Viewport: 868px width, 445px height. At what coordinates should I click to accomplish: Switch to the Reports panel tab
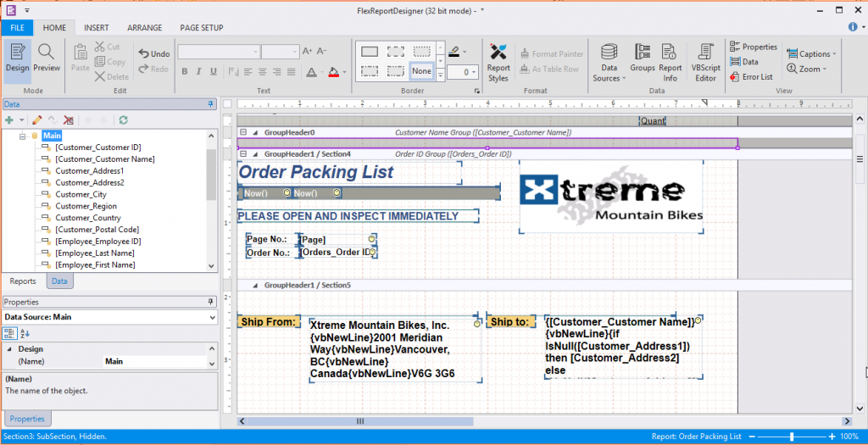pos(23,281)
